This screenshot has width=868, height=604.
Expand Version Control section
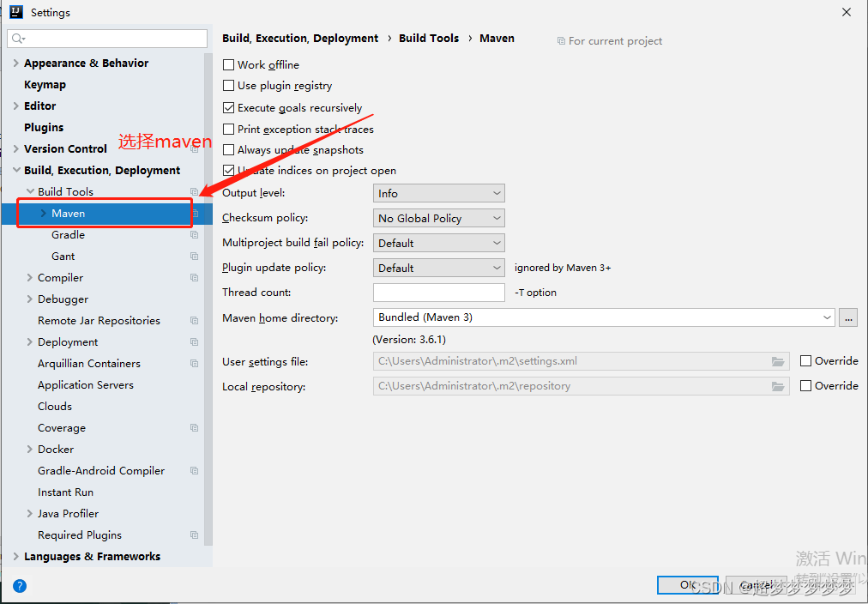pyautogui.click(x=16, y=149)
